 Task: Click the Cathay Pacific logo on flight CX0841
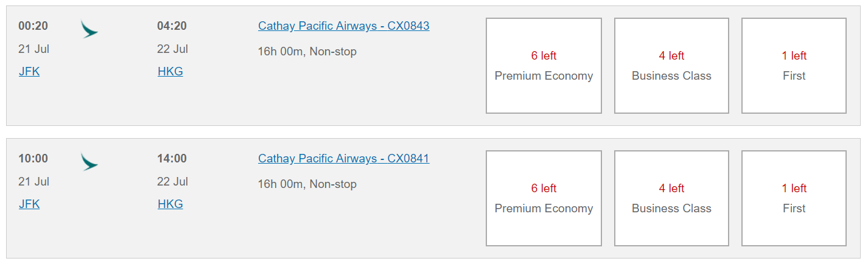(x=89, y=162)
